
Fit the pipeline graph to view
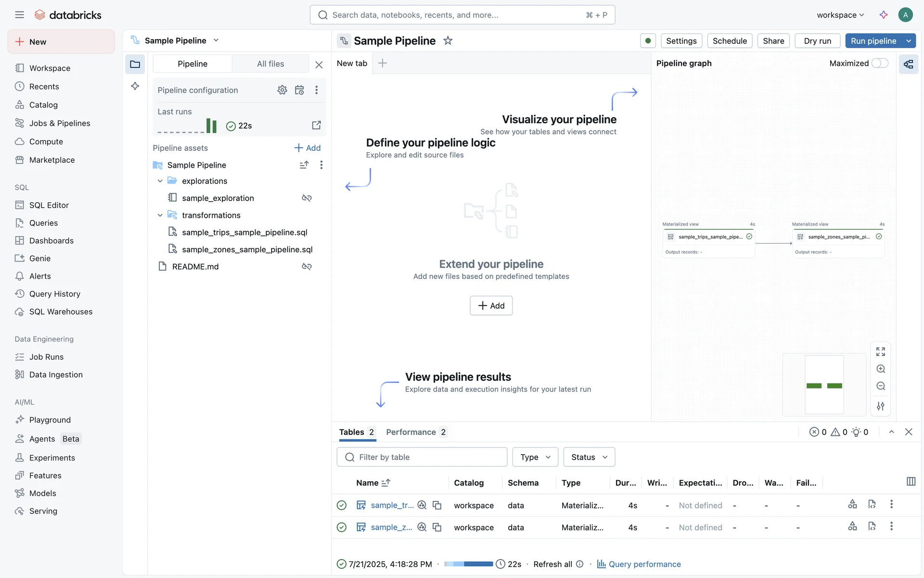coord(881,352)
